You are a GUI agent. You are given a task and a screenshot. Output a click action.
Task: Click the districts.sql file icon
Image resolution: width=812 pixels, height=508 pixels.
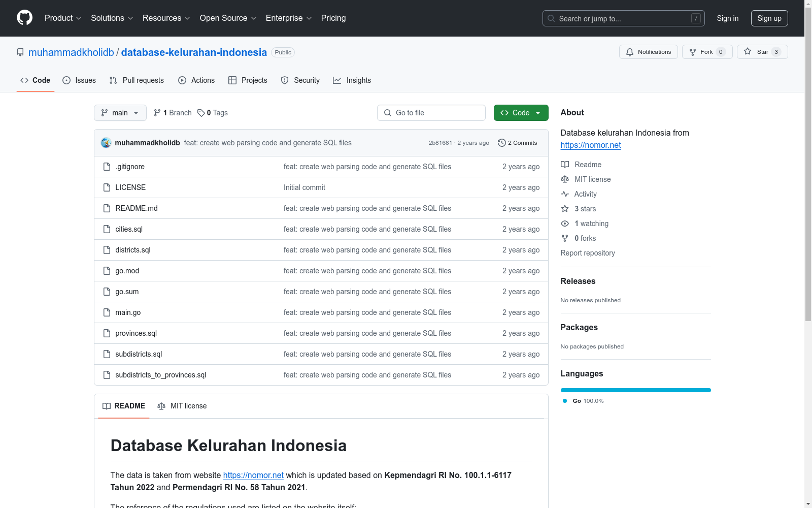107,250
